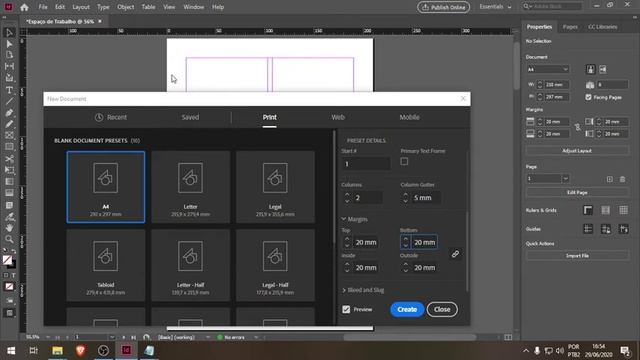Open the Windows Start menu
The width and height of the screenshot is (640, 360).
tap(11, 350)
